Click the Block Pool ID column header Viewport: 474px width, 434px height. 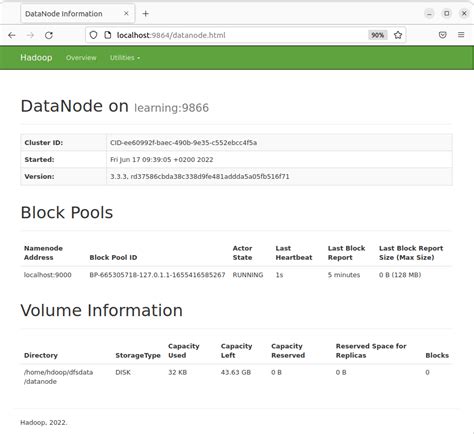113,258
